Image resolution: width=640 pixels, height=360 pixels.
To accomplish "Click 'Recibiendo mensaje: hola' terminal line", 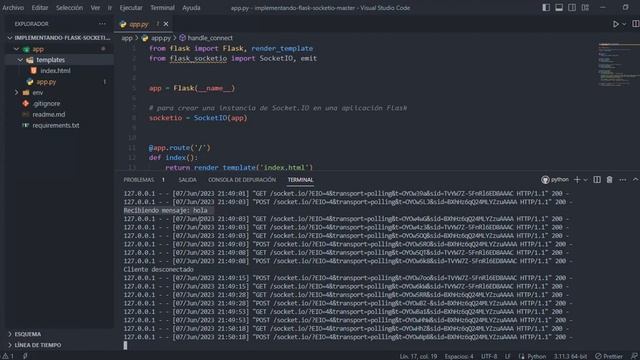I will coord(165,210).
